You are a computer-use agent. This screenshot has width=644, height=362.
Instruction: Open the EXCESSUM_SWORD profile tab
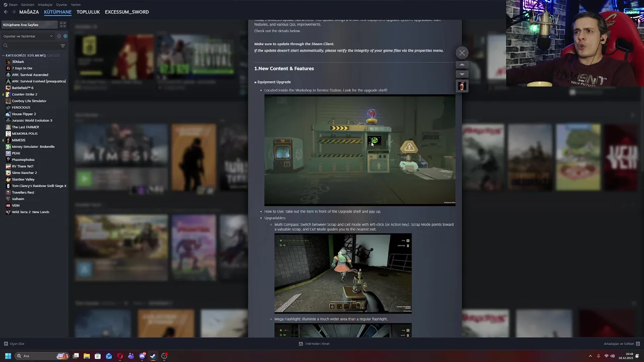point(127,12)
